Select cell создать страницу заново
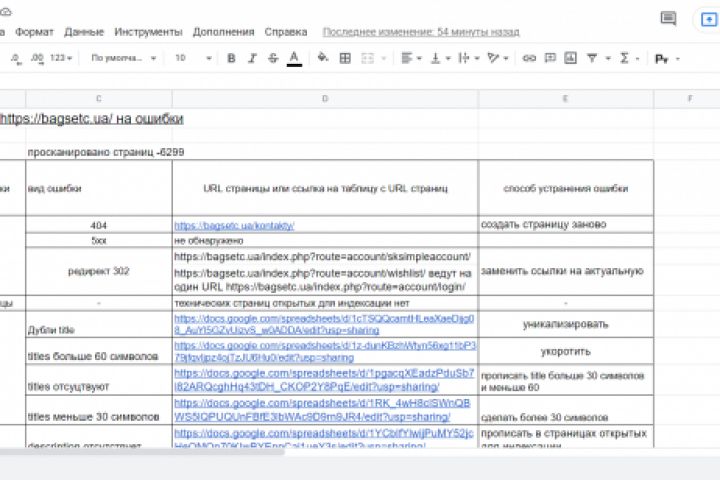Screen dimensions: 720x480 566,225
